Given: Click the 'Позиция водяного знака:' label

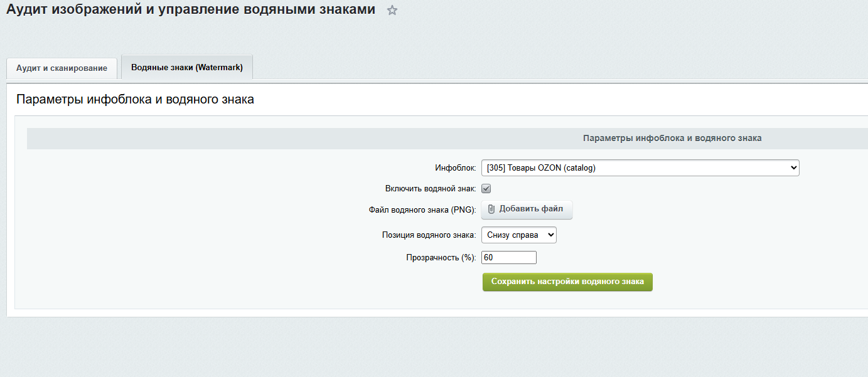Looking at the screenshot, I should click(429, 235).
